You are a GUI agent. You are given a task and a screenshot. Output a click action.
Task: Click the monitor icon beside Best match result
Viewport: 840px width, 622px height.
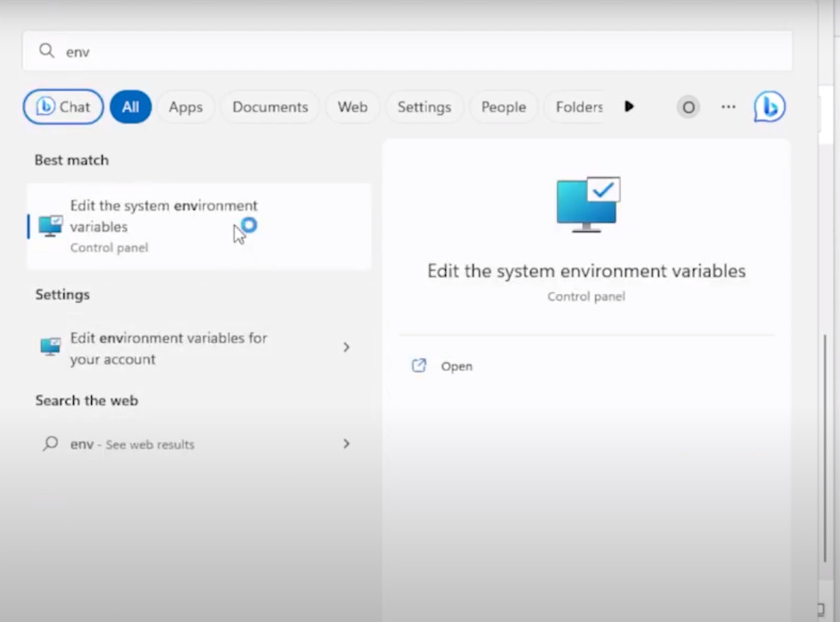tap(51, 226)
